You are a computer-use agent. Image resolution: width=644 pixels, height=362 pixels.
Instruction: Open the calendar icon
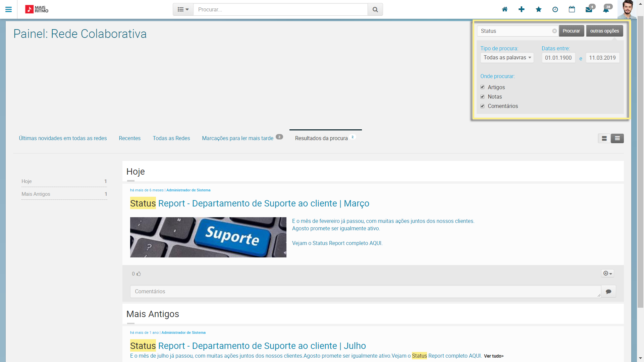[572, 9]
